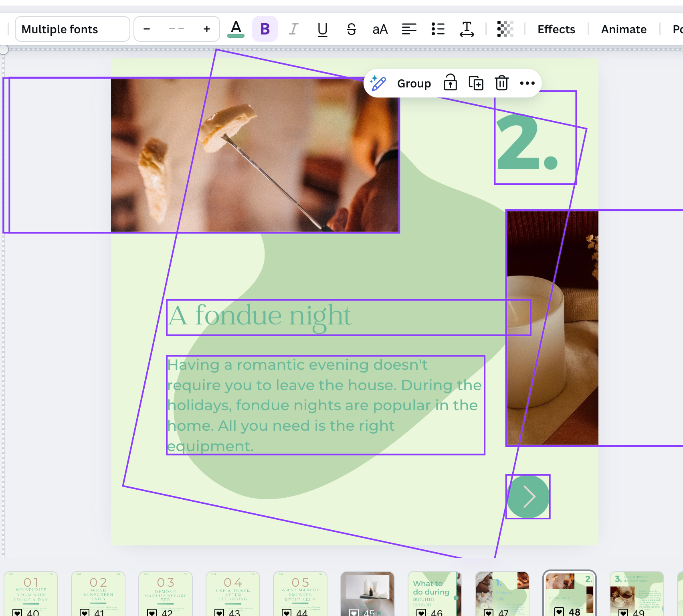The width and height of the screenshot is (683, 616).
Task: Duplicate the selection with copy icon
Action: pyautogui.click(x=476, y=83)
